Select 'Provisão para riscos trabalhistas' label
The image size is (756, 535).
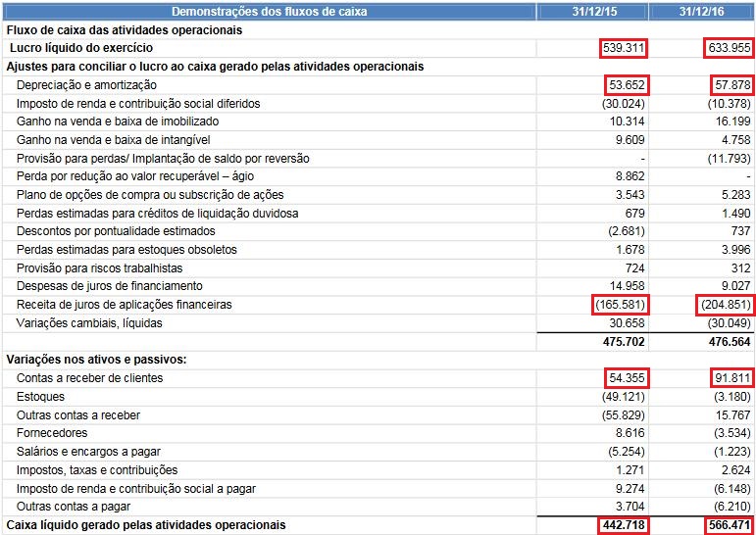pos(99,267)
